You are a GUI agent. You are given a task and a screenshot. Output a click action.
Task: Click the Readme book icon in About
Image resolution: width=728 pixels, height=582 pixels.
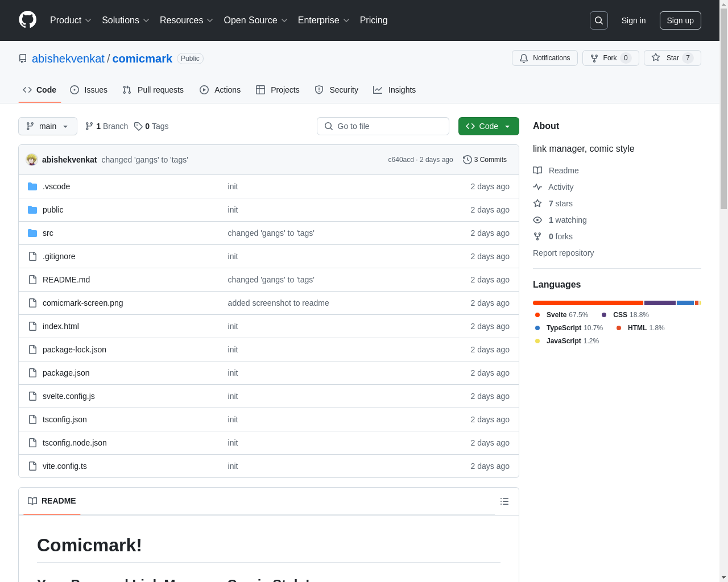click(x=537, y=171)
